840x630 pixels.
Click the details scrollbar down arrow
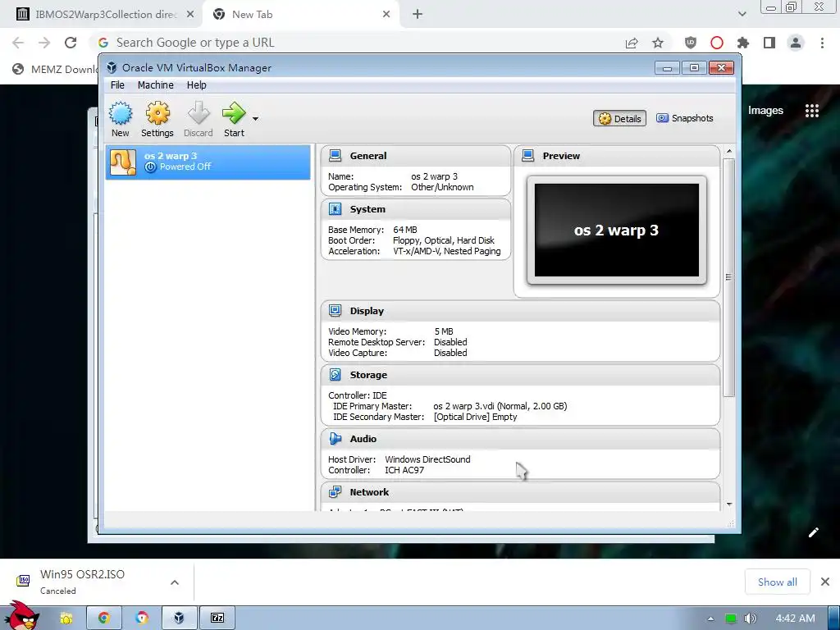[x=729, y=504]
